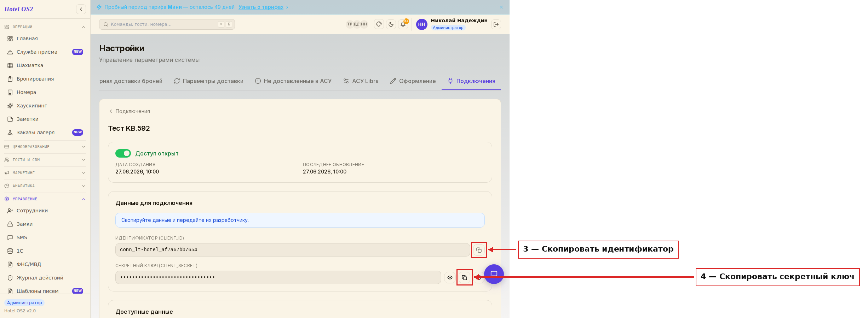Open Хаускипинг in the sidebar
This screenshot has height=318, width=868.
45,106
